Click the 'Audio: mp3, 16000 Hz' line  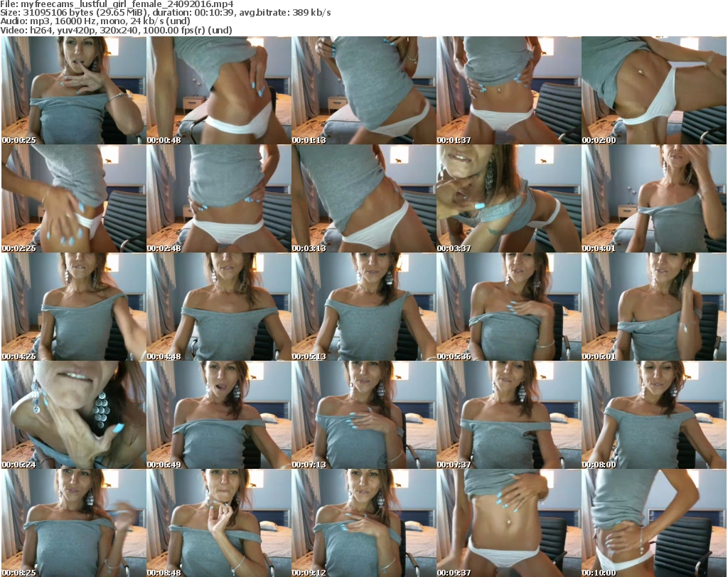click(x=96, y=21)
